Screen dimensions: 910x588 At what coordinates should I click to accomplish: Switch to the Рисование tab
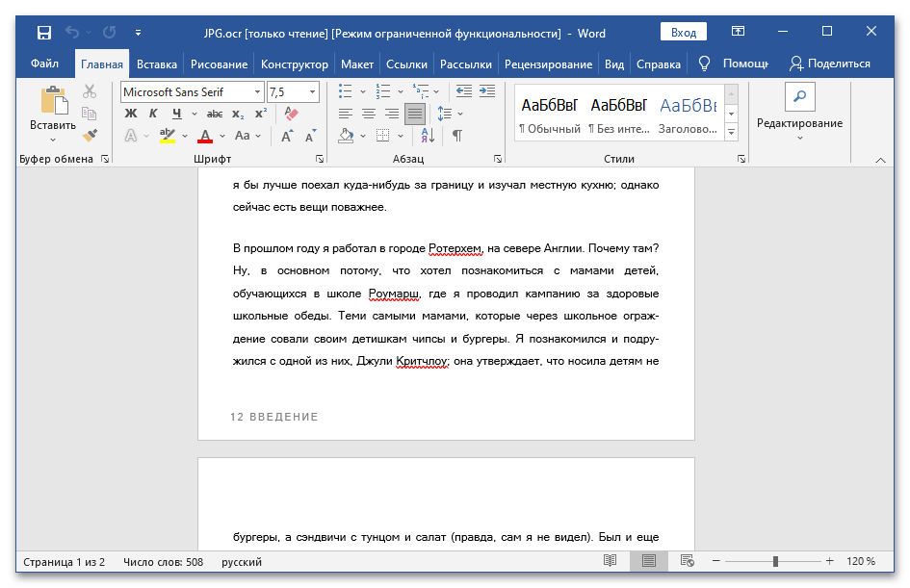(219, 64)
